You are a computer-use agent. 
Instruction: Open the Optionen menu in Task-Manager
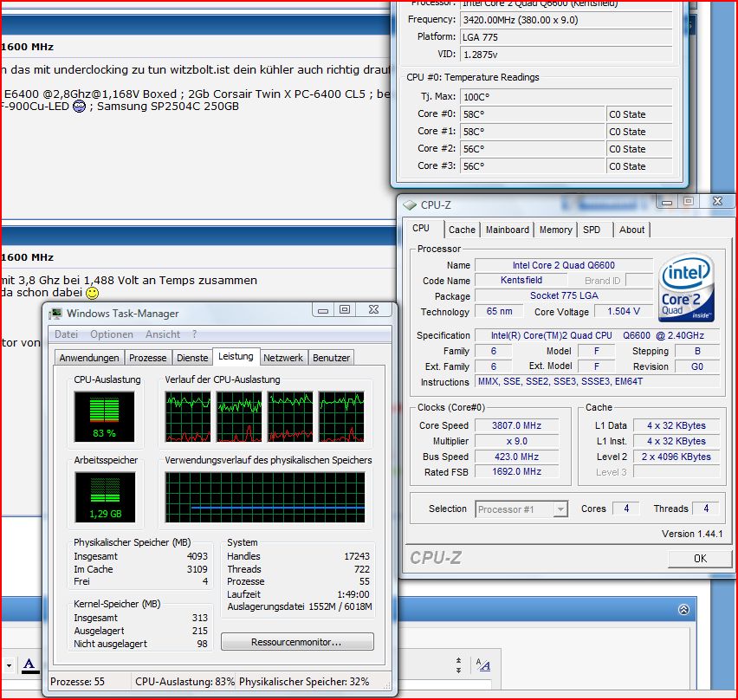point(112,334)
